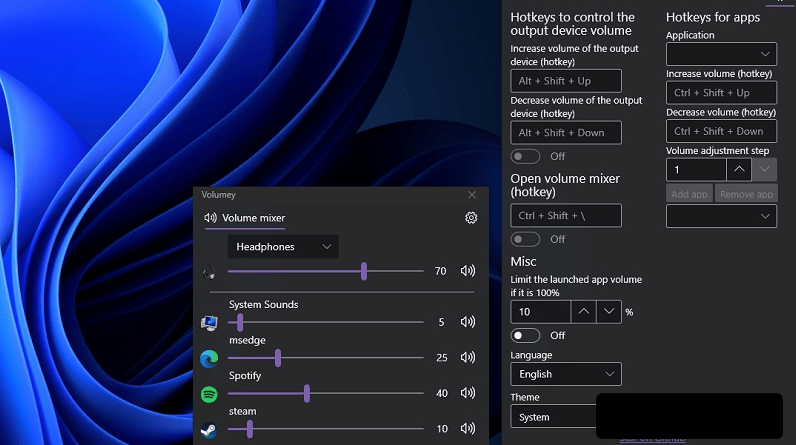Mute System Sounds speaker icon

467,322
